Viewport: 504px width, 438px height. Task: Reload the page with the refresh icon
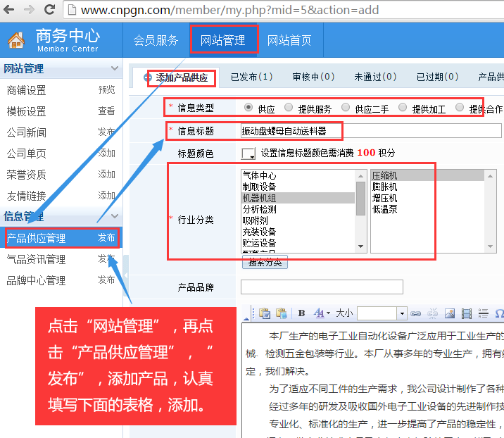click(x=50, y=10)
